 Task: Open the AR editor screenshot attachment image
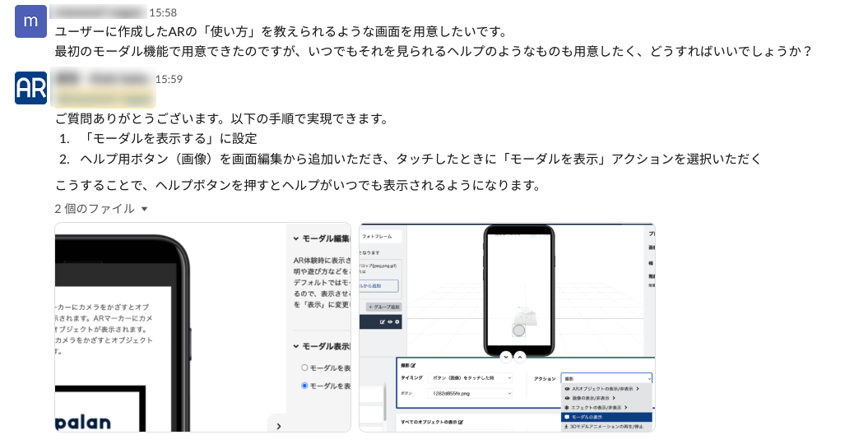click(x=507, y=327)
